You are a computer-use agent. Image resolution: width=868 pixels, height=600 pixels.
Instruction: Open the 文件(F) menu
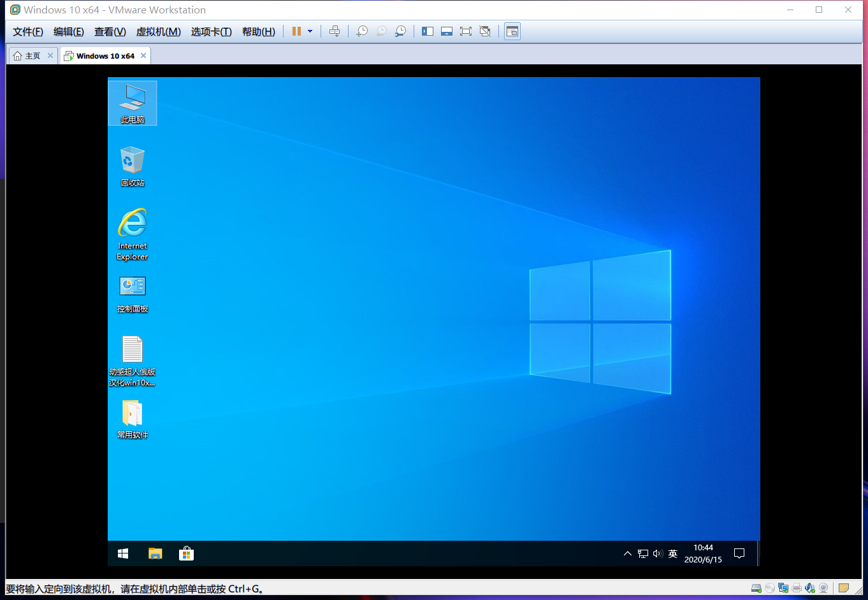click(28, 32)
